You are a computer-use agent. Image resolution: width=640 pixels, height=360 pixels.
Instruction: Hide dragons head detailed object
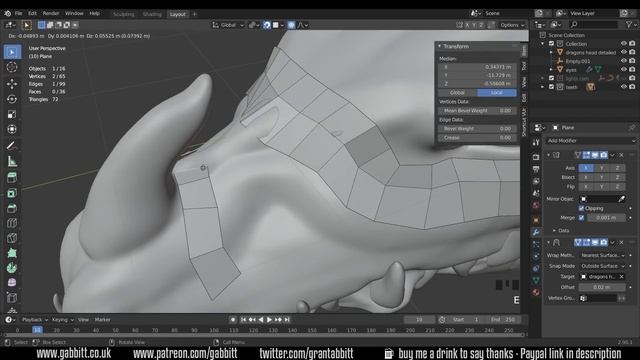tap(623, 52)
